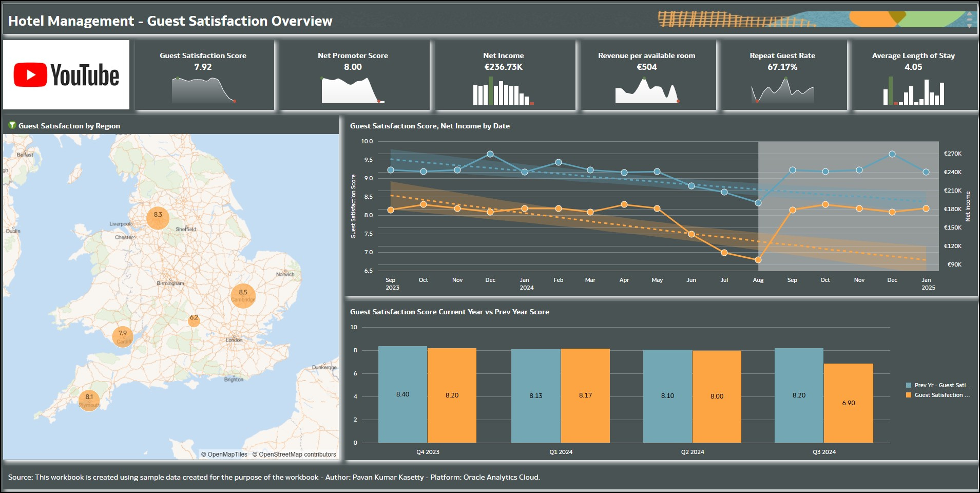
Task: Click the orange data point at Aug 2024
Action: pos(758,260)
